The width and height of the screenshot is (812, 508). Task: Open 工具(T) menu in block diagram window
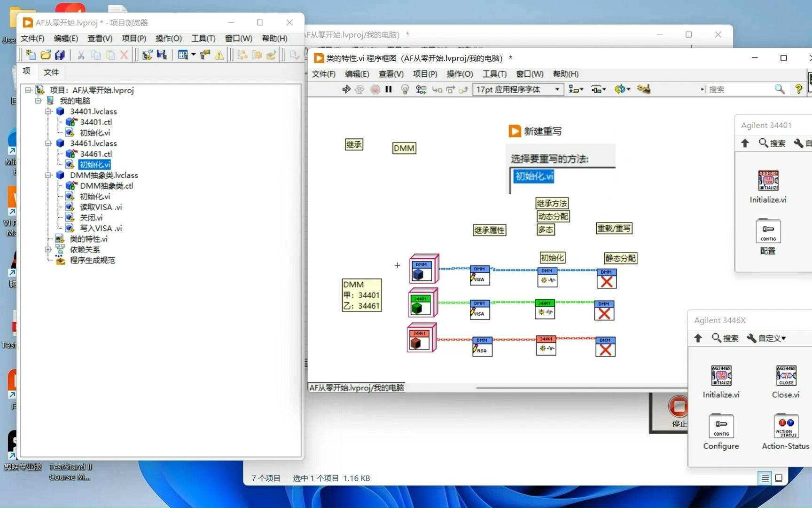click(x=494, y=74)
